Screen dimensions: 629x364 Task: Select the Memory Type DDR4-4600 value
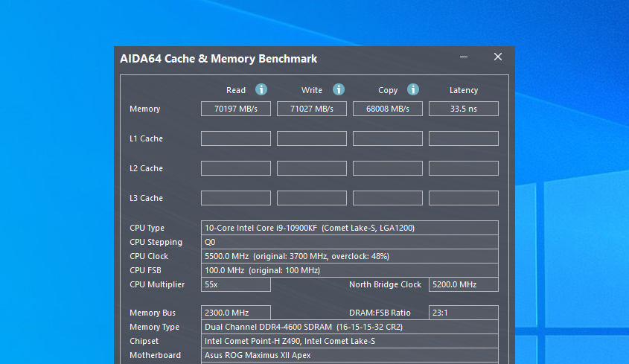coord(350,327)
